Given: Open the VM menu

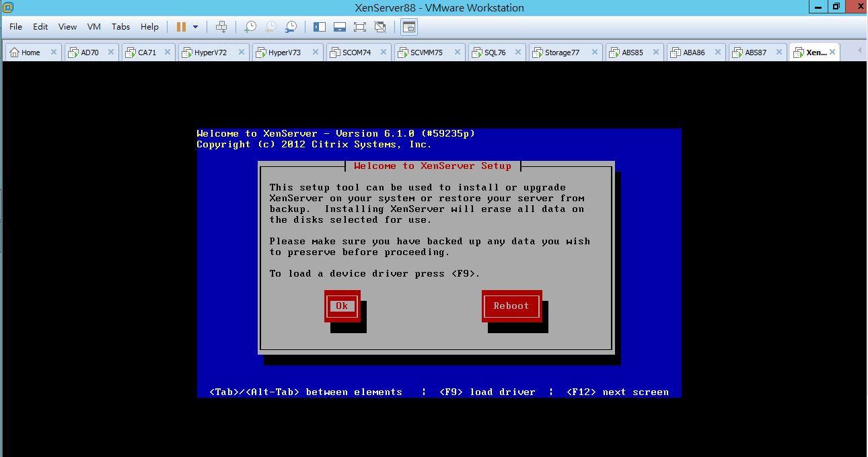Looking at the screenshot, I should point(94,27).
